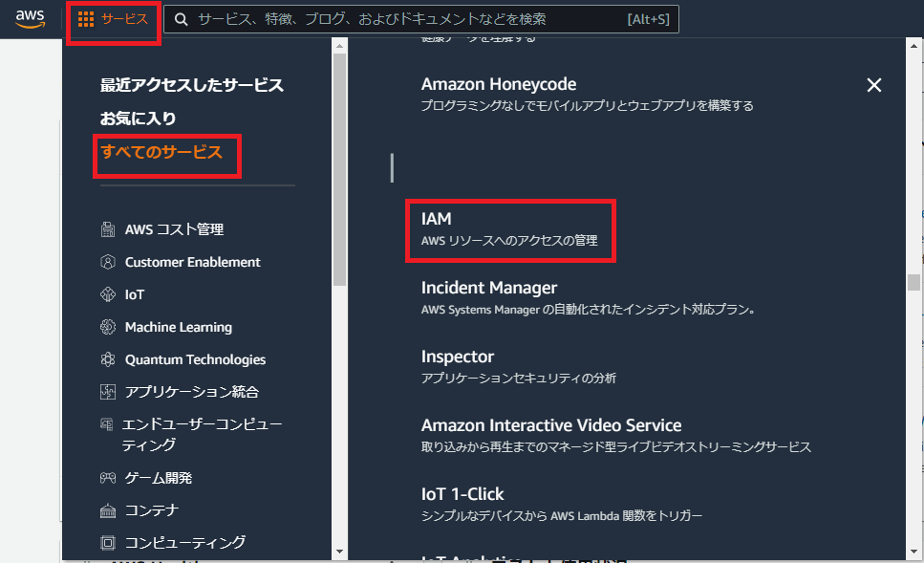Open Amazon Interactive Video Service

pos(551,425)
